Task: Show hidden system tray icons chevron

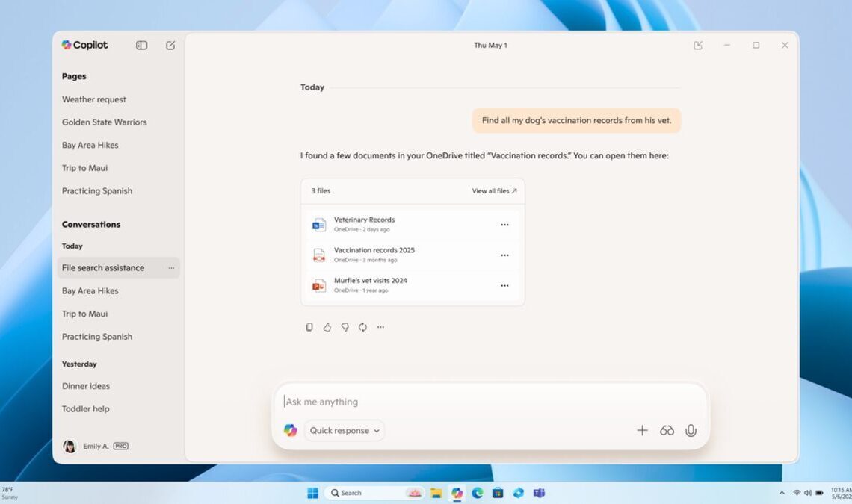Action: pos(782,493)
